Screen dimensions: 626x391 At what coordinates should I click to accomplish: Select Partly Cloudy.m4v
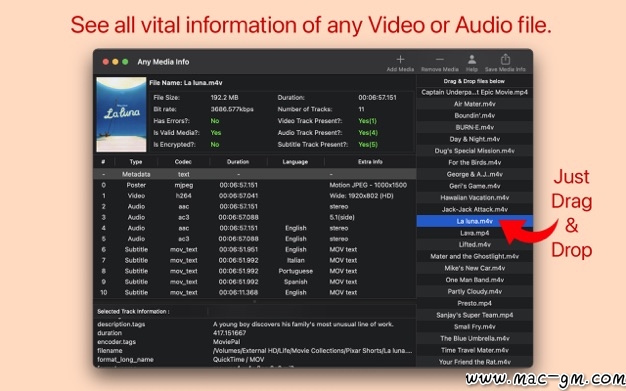coord(474,292)
